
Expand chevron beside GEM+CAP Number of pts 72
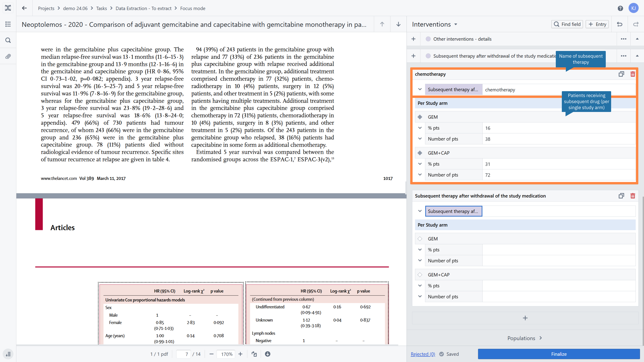coord(420,175)
